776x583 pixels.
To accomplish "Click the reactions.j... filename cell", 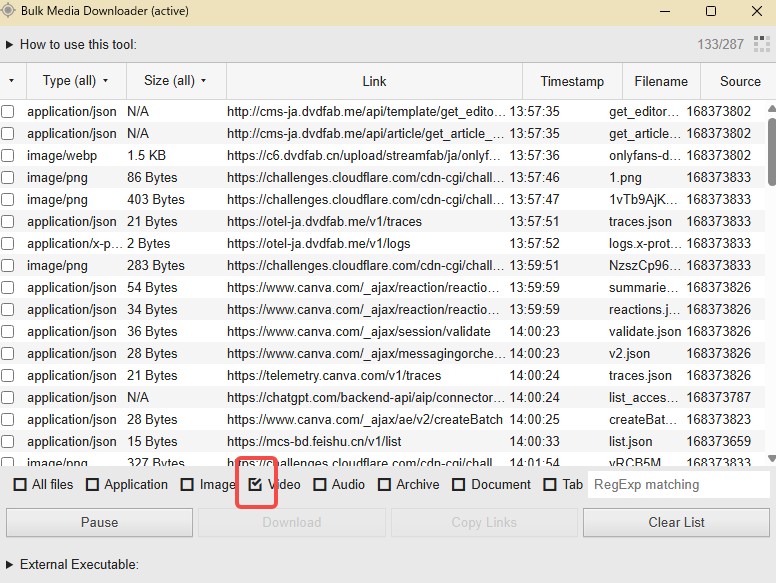I will click(x=644, y=309).
